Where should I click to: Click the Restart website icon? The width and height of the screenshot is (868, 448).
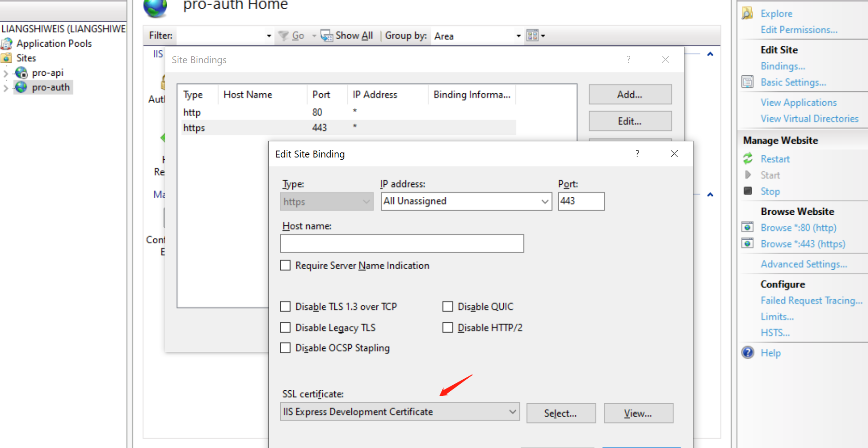pyautogui.click(x=747, y=159)
